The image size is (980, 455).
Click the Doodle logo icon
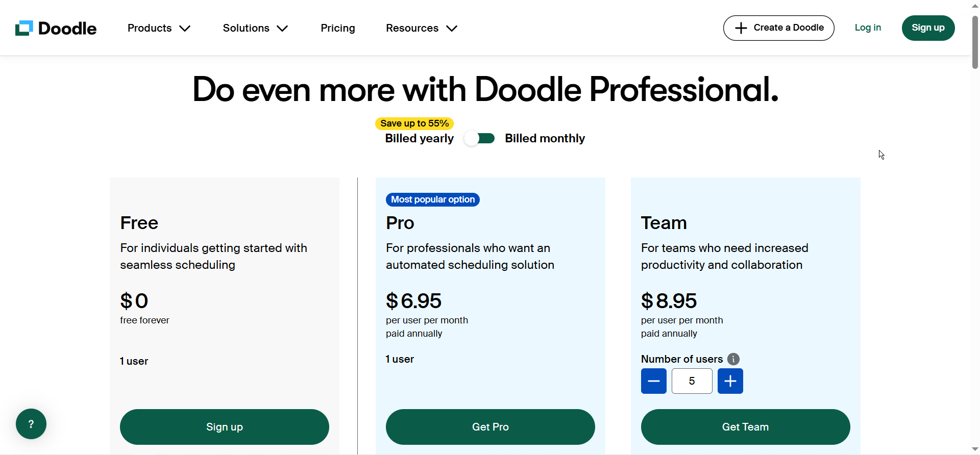pos(24,28)
